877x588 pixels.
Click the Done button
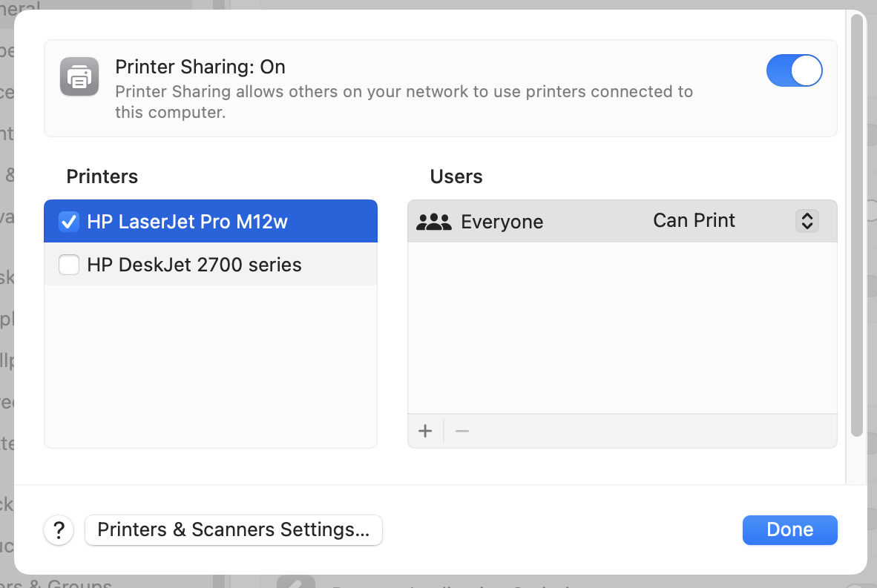click(789, 529)
